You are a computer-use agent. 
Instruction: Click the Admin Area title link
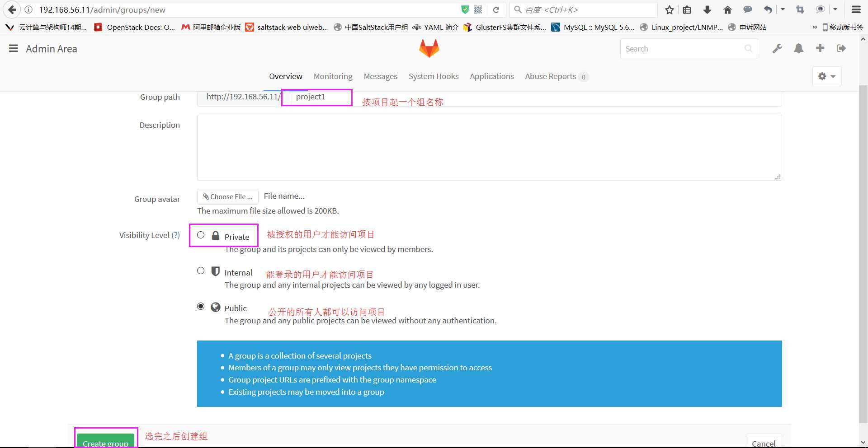coord(52,49)
